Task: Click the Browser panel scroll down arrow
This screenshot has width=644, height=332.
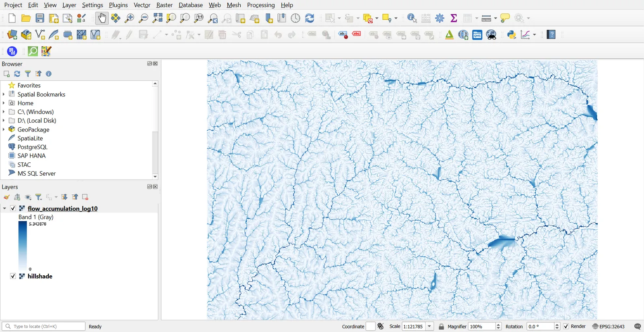Action: coord(155,176)
